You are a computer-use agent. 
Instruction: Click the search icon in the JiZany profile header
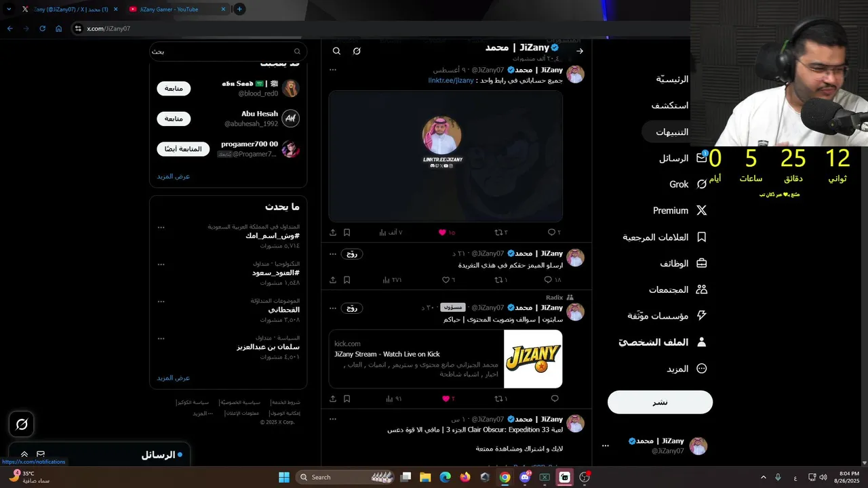[x=336, y=51]
